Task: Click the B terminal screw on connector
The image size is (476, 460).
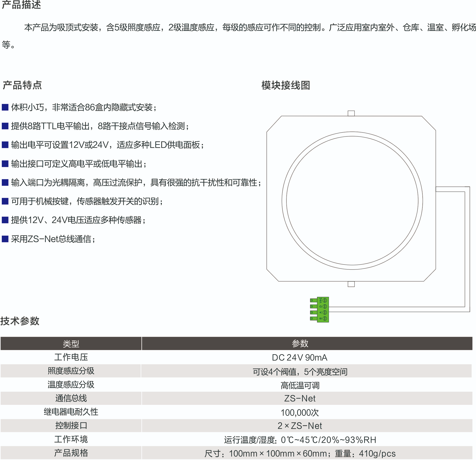Action: point(324,318)
